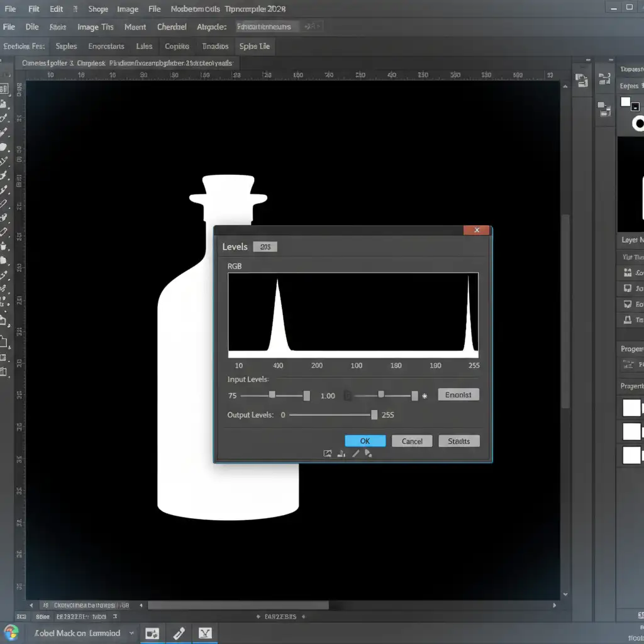Click the paint bucket icon at Levels dialog bottom
The image size is (644, 644).
point(369,453)
